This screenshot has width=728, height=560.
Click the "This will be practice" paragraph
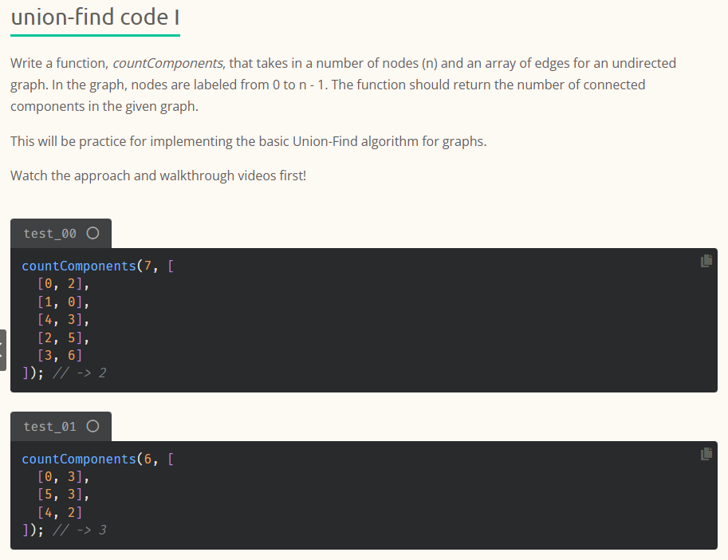click(x=248, y=141)
